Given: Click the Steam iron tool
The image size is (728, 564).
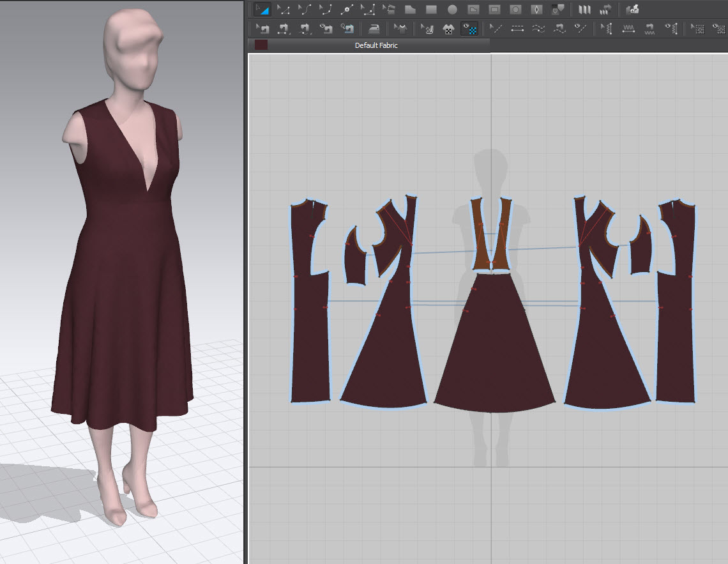Looking at the screenshot, I should click(374, 29).
